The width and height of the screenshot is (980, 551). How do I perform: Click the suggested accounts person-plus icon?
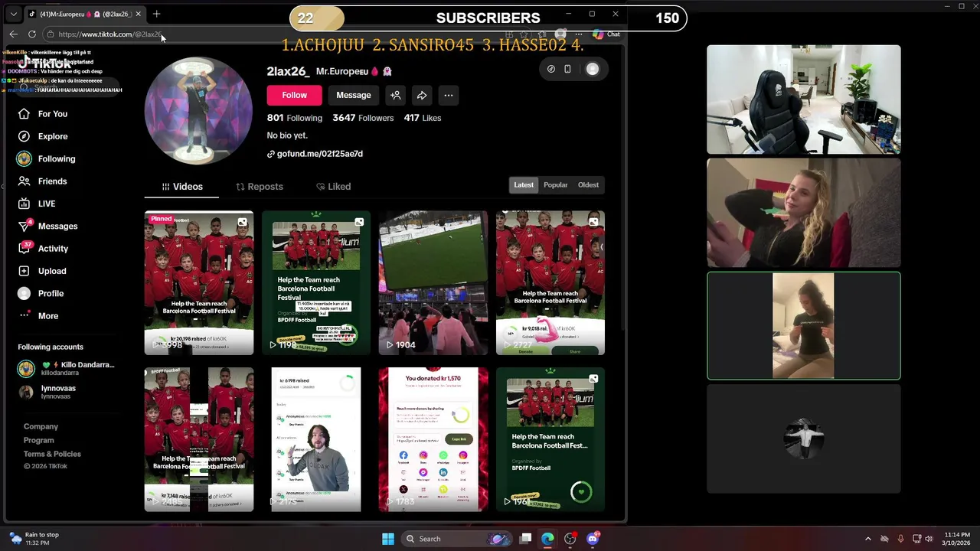[x=396, y=95]
